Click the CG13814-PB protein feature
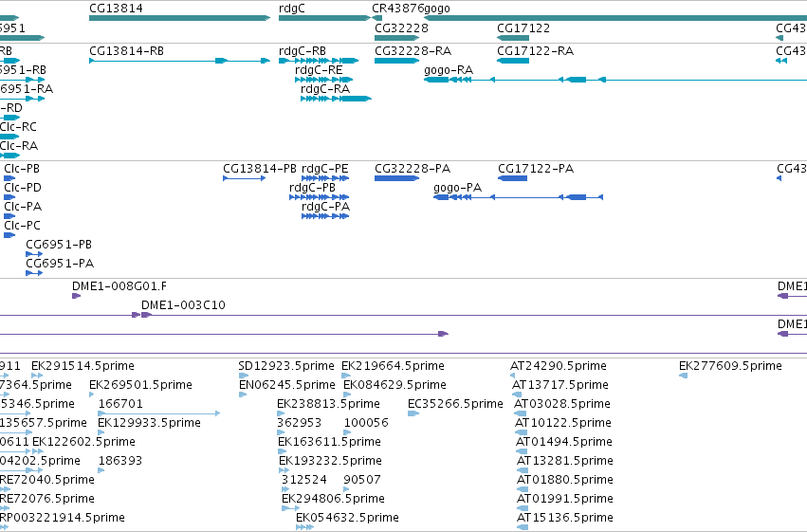 point(245,178)
